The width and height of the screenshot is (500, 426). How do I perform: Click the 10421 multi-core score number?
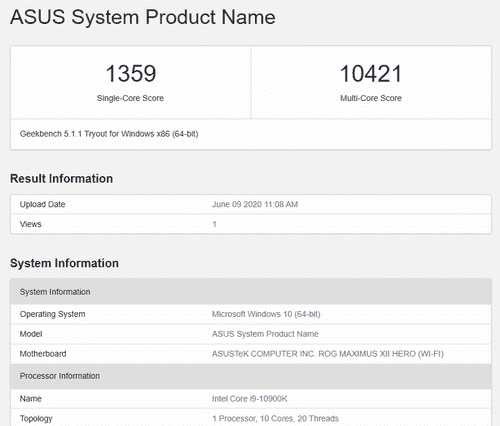coord(371,73)
